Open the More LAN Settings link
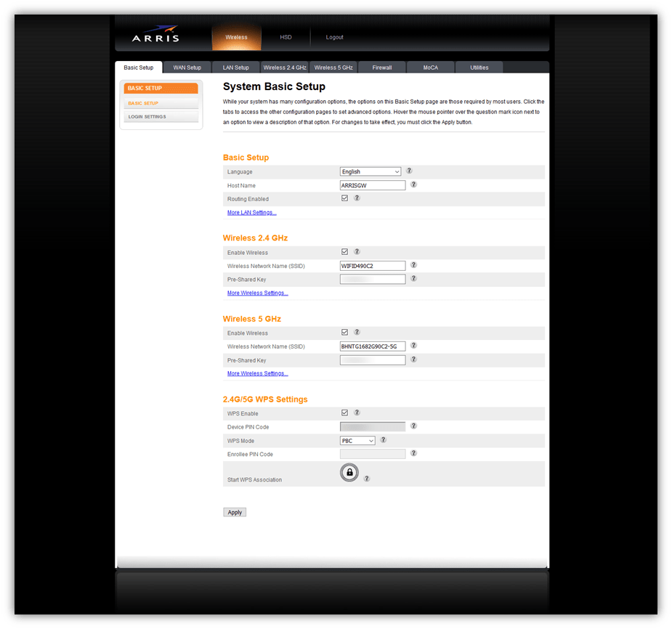Screen dimensions: 672x629 pos(252,213)
